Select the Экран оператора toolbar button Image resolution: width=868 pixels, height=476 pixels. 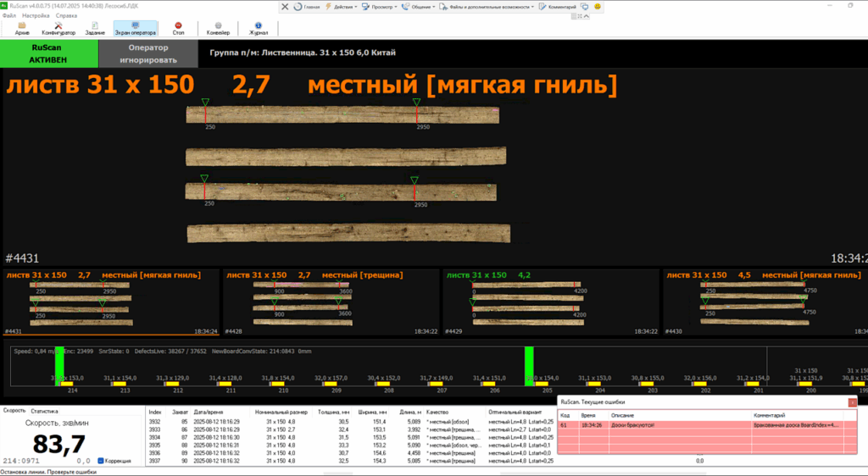pos(136,29)
